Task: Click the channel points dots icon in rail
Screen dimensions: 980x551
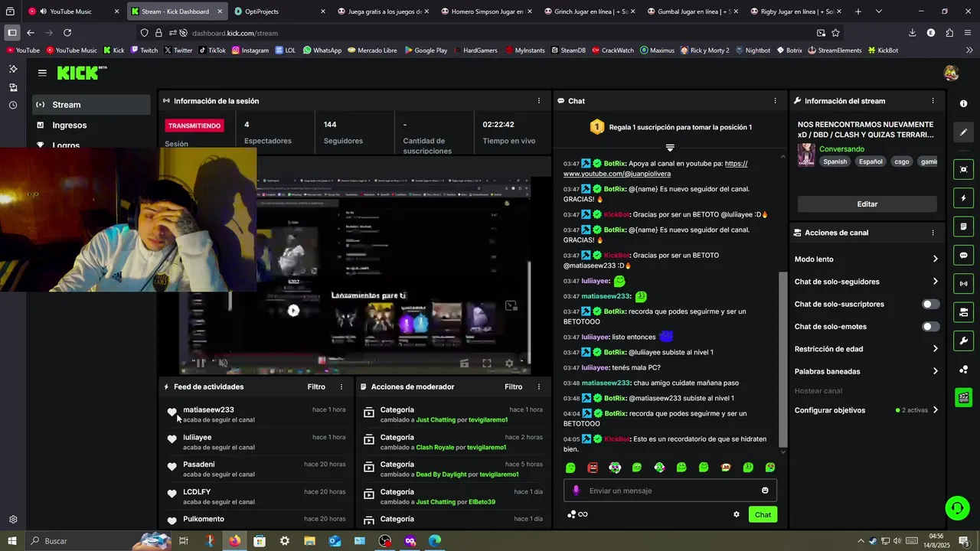Action: tap(963, 370)
